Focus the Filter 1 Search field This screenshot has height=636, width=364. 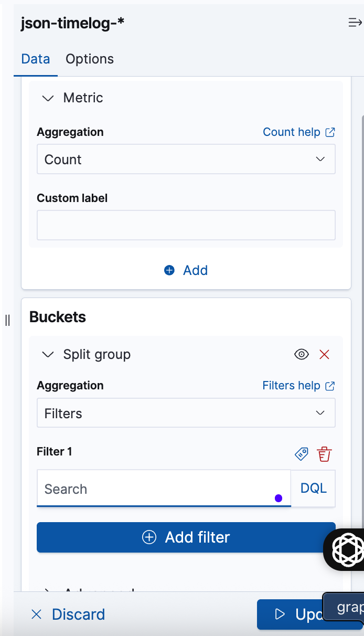[157, 489]
